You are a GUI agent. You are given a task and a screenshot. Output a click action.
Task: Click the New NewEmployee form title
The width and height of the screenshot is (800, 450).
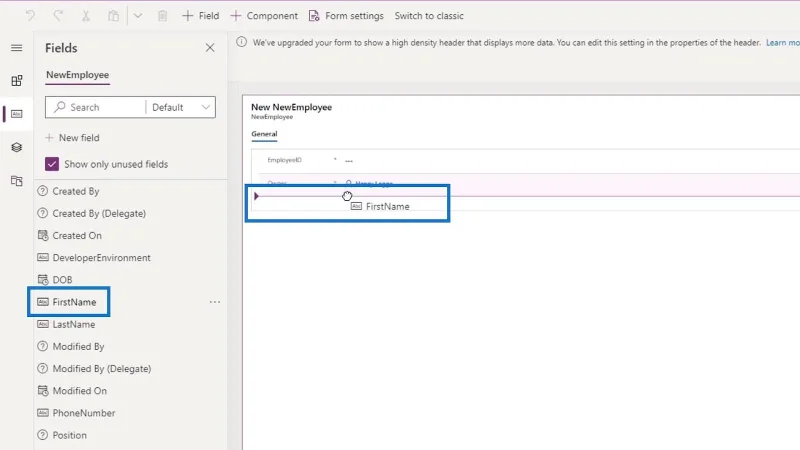click(291, 107)
